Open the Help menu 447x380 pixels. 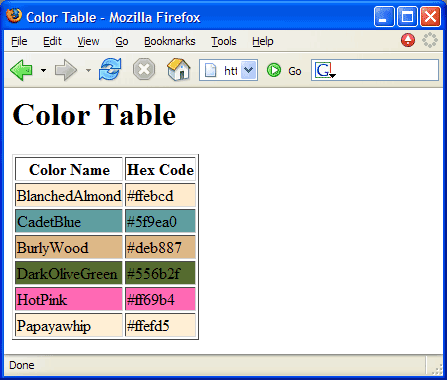[263, 41]
